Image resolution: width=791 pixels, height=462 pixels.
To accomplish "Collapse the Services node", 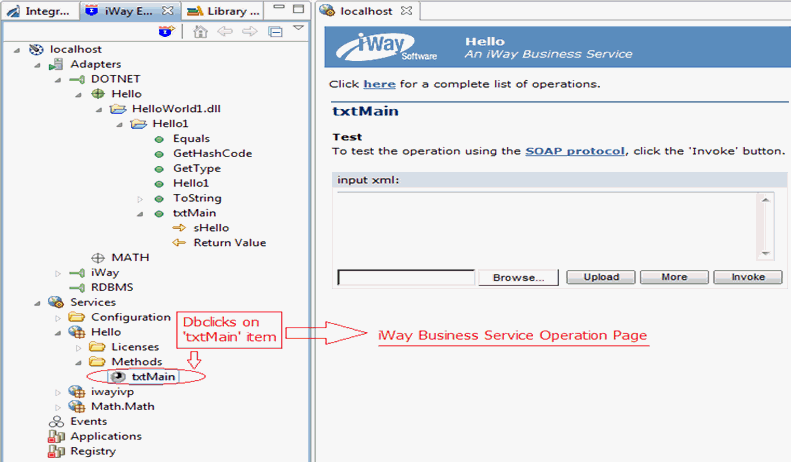I will coord(37,303).
